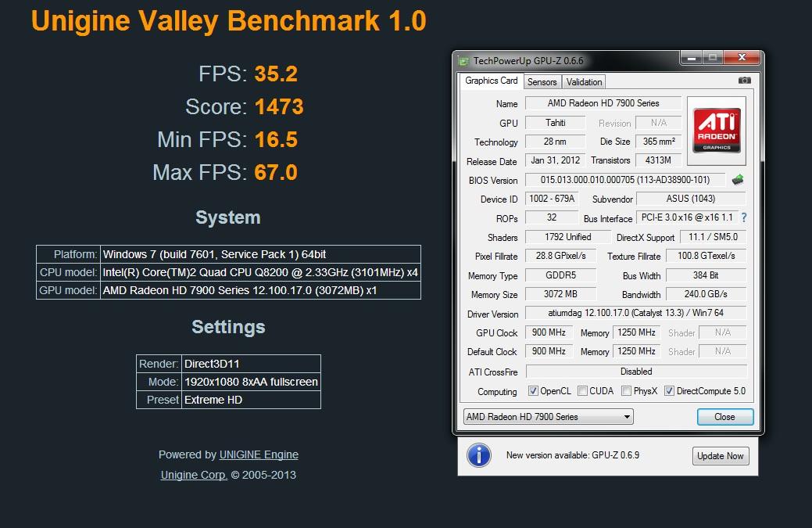Click the Die Size field 365 mm²
The image size is (812, 528).
[659, 142]
